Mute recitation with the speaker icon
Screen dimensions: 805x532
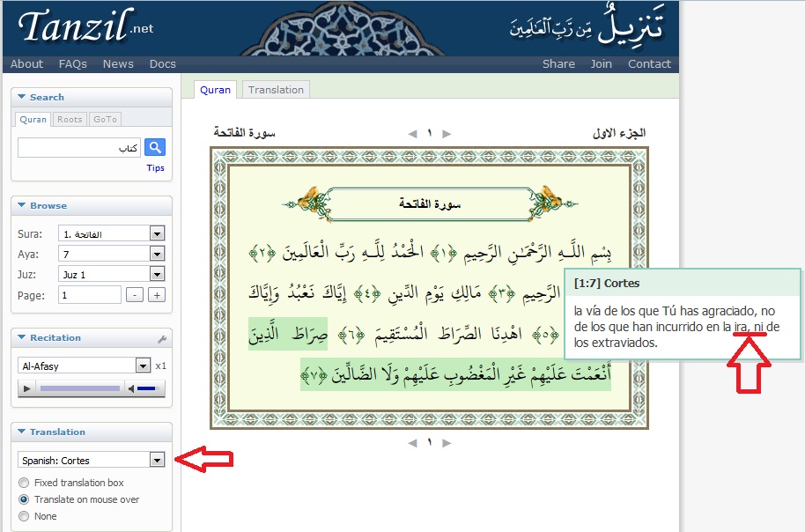(131, 388)
